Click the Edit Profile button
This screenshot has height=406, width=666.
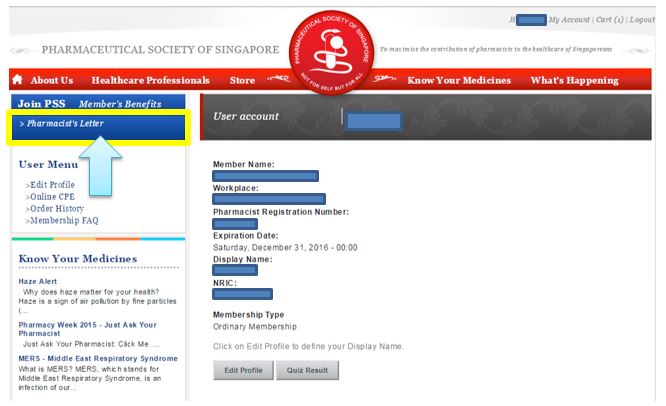243,370
